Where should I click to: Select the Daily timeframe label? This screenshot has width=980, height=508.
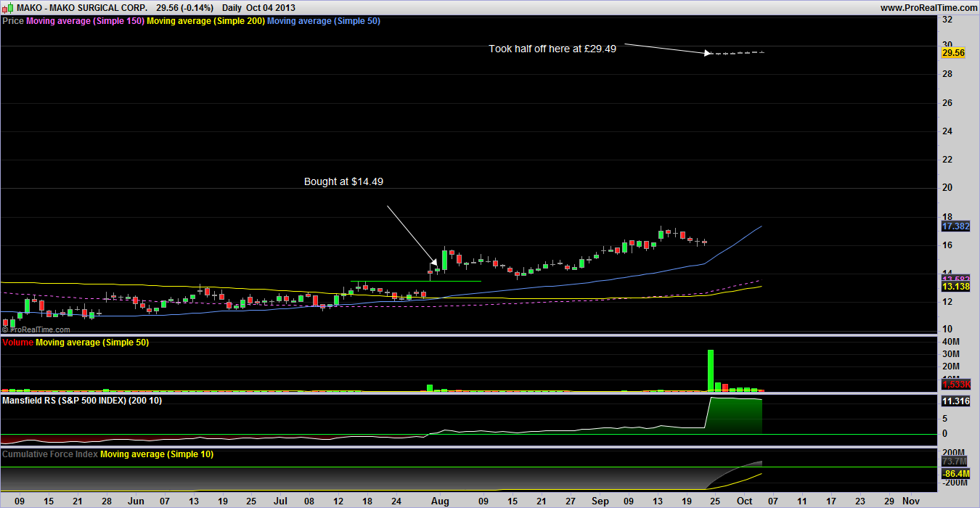pos(232,7)
